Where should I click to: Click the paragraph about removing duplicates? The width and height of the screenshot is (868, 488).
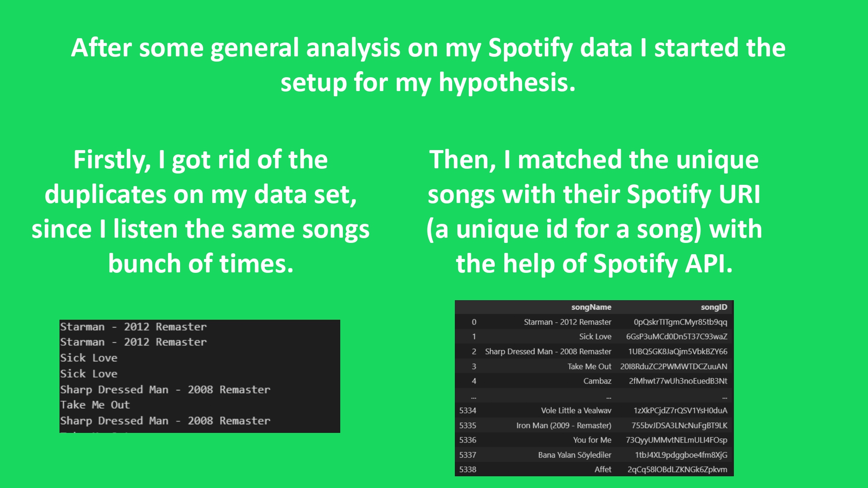pos(201,211)
